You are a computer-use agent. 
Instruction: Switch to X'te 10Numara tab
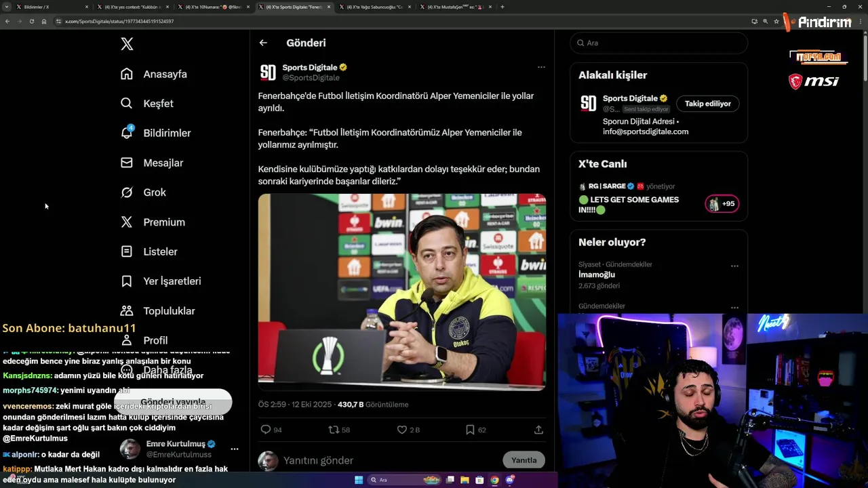214,7
